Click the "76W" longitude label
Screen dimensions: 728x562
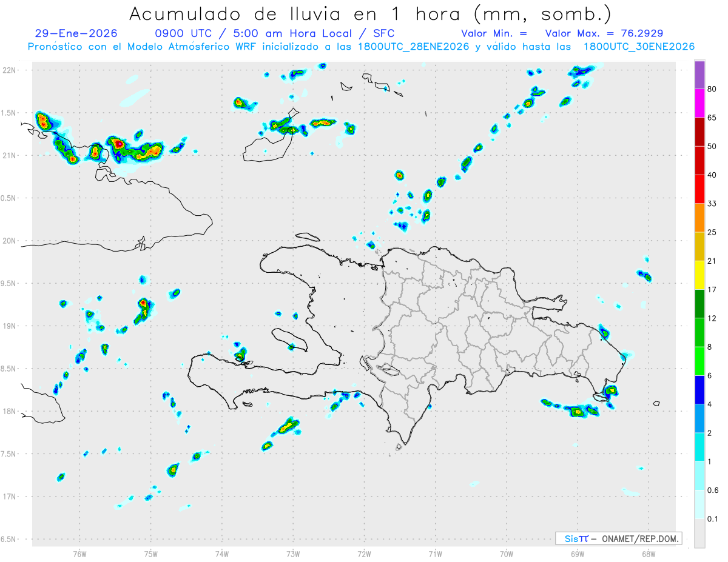(79, 554)
